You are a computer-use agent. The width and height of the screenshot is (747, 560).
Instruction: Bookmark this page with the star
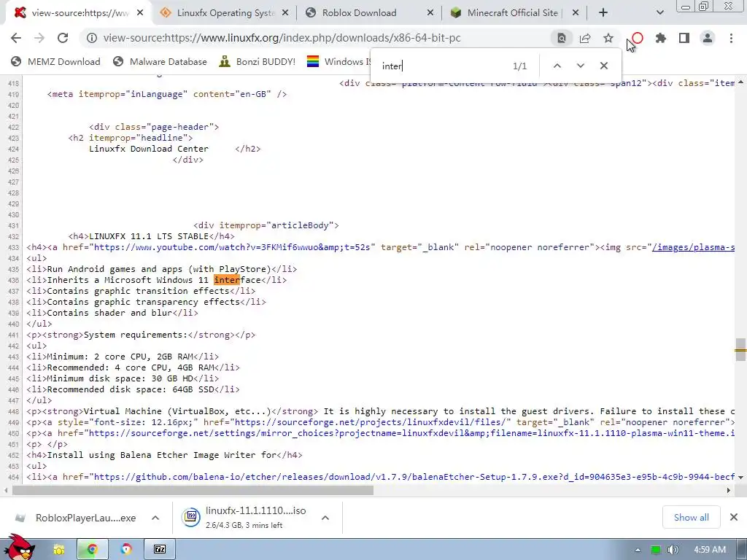click(x=608, y=38)
